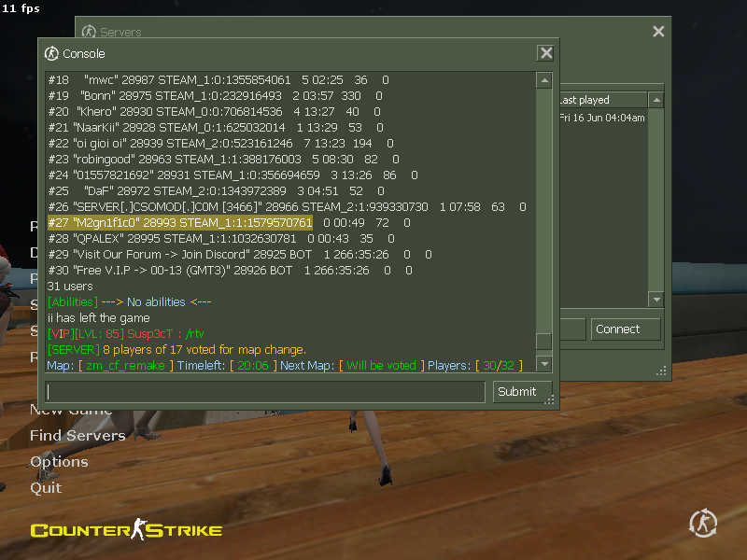This screenshot has height=560, width=747.
Task: Click the Servers window title icon
Action: pyautogui.click(x=90, y=32)
